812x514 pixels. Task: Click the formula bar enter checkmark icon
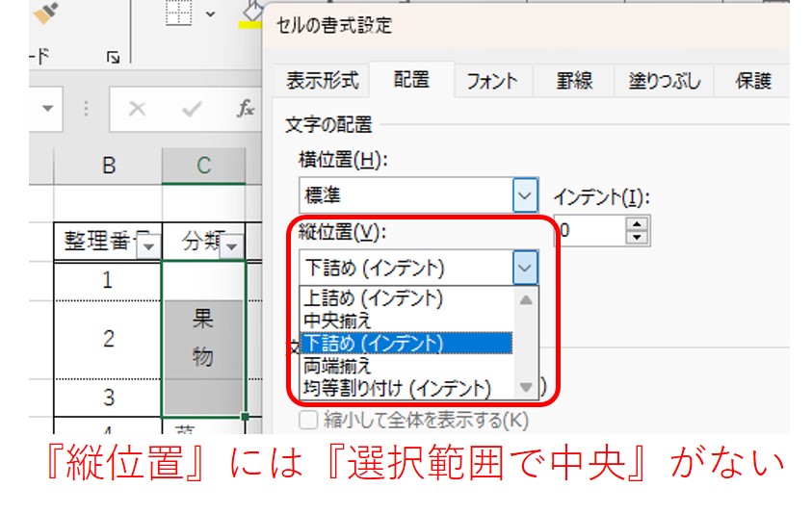point(192,109)
